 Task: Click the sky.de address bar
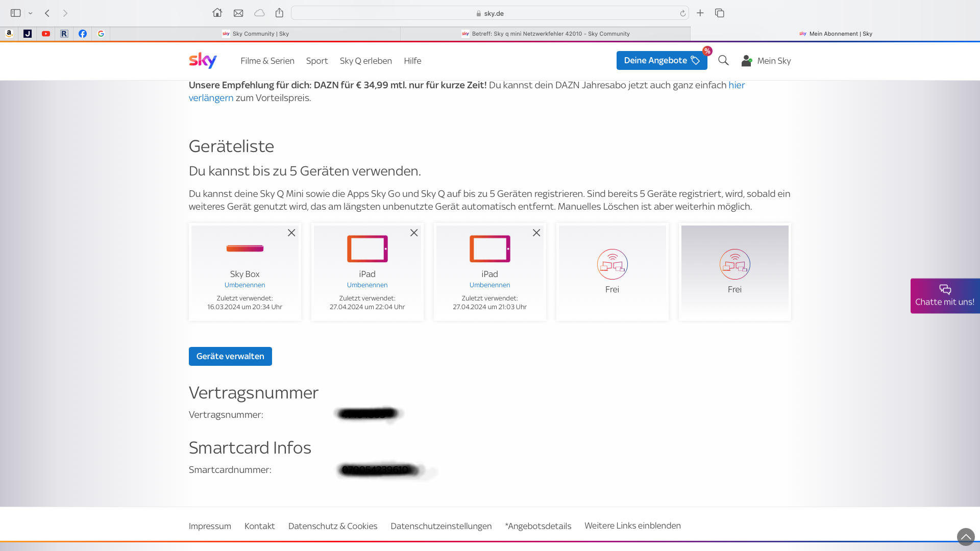pyautogui.click(x=490, y=13)
